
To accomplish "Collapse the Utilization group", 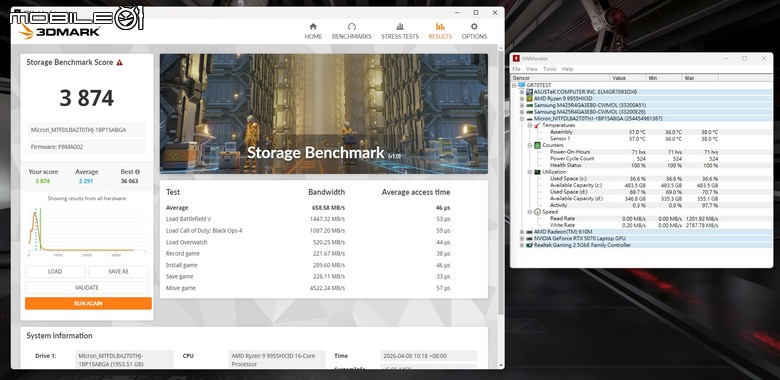I will click(x=530, y=172).
